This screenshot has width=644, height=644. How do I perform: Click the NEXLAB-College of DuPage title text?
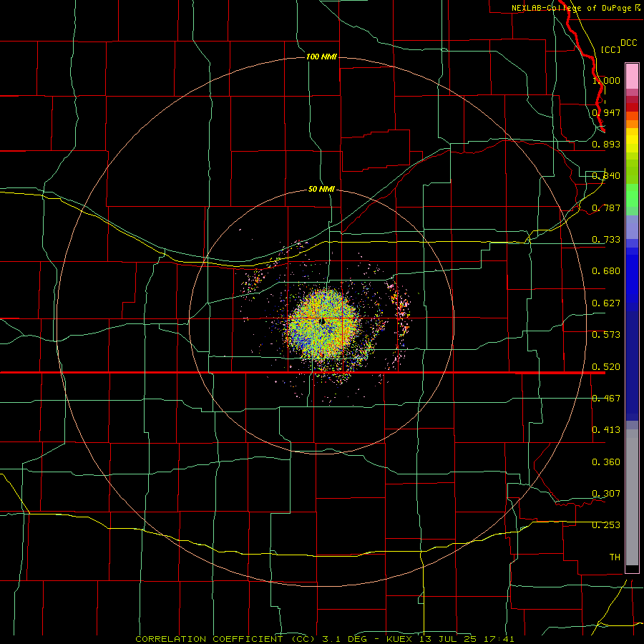coord(575,8)
